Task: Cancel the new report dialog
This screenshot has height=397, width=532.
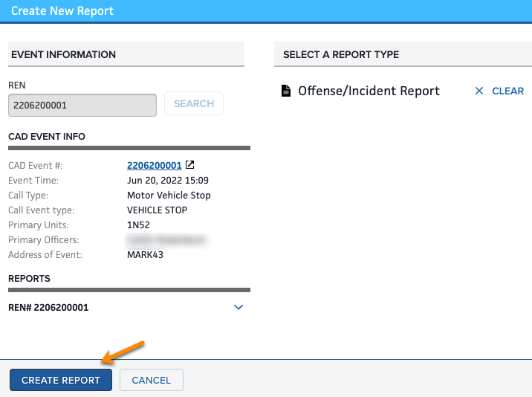Action: [151, 380]
